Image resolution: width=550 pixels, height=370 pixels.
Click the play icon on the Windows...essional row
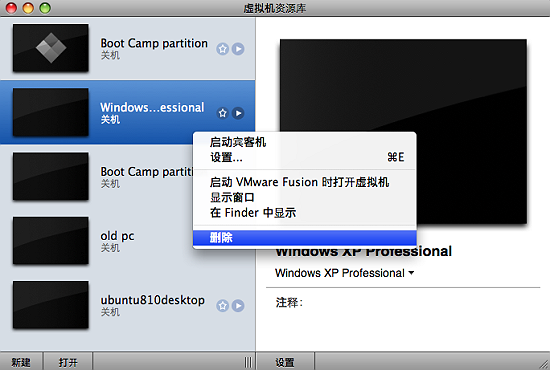[238, 113]
